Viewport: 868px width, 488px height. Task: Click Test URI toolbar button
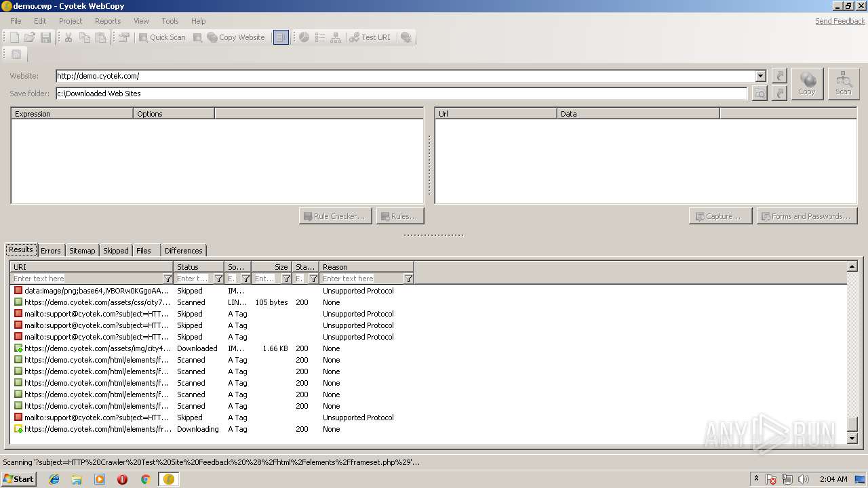pyautogui.click(x=370, y=38)
